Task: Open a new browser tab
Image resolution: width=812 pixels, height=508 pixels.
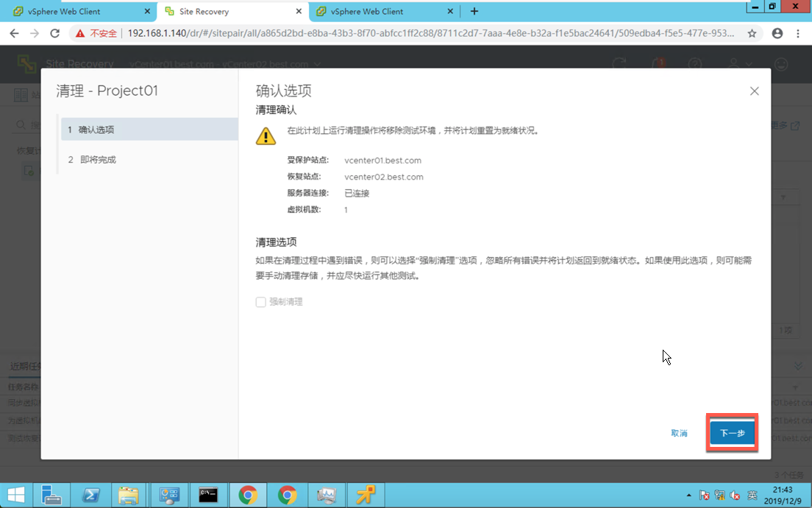Action: click(474, 11)
